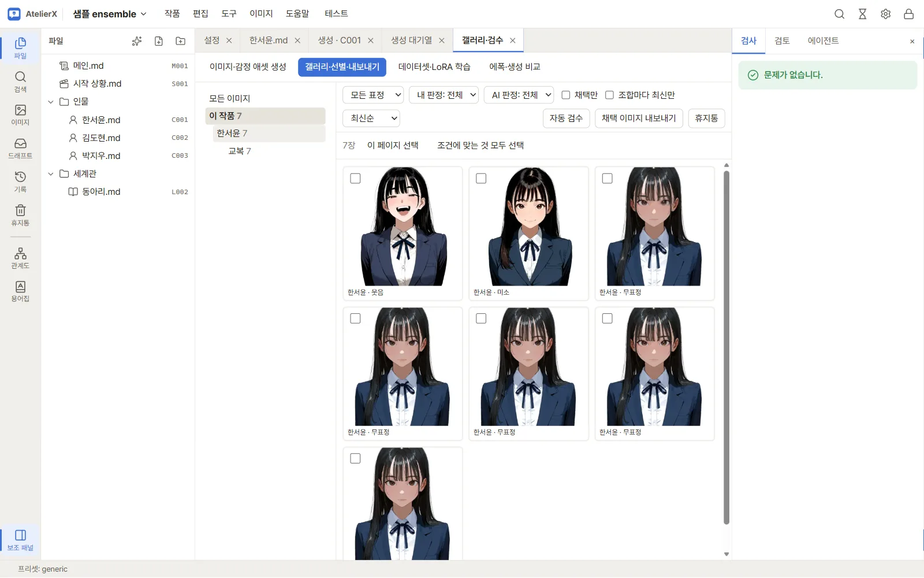924x578 pixels.
Task: Open the 파일 sidebar panel
Action: [x=20, y=47]
